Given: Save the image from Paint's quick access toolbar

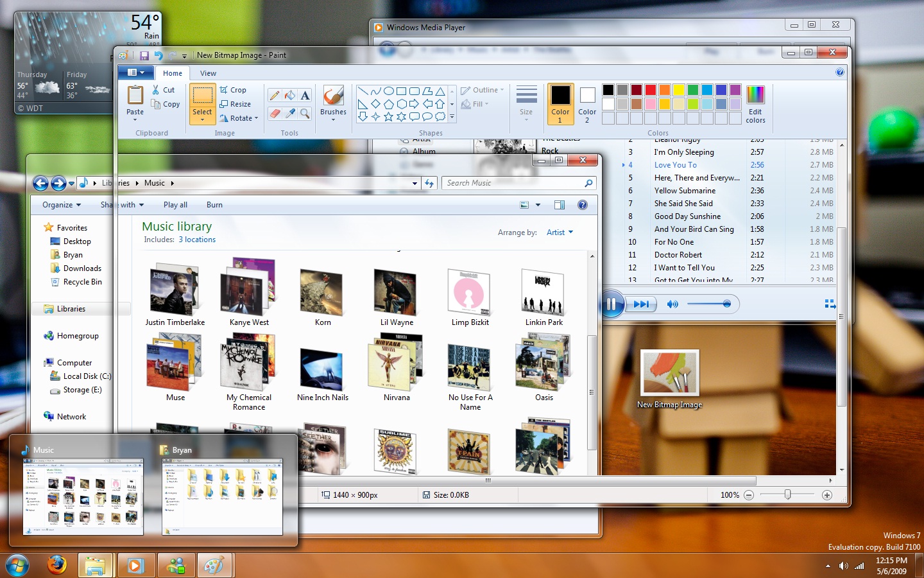Looking at the screenshot, I should [x=144, y=56].
